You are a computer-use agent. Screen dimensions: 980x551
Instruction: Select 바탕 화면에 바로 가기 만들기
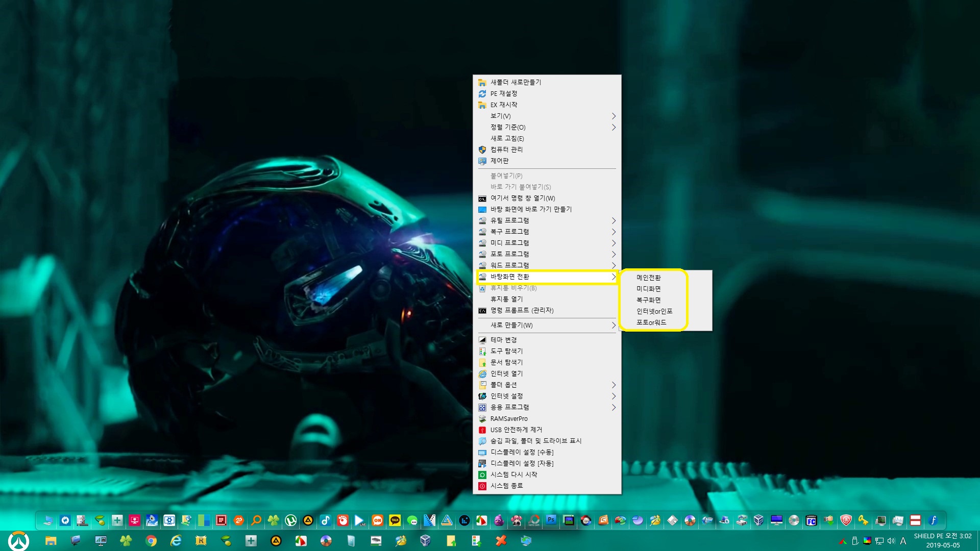[x=547, y=209]
